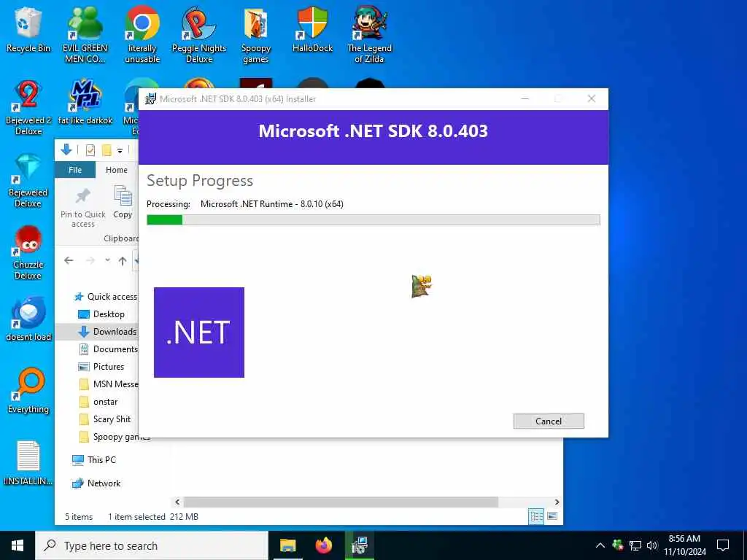Go up one folder in Explorer

(123, 260)
